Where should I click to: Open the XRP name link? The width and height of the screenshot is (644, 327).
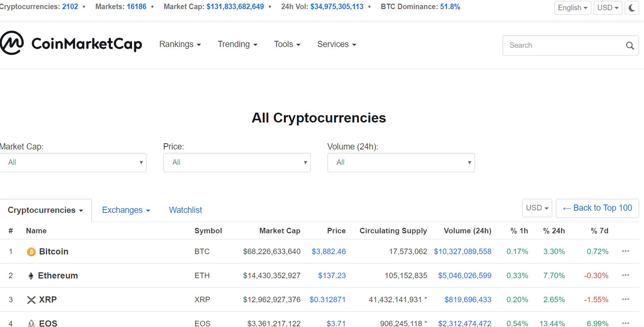pos(48,300)
